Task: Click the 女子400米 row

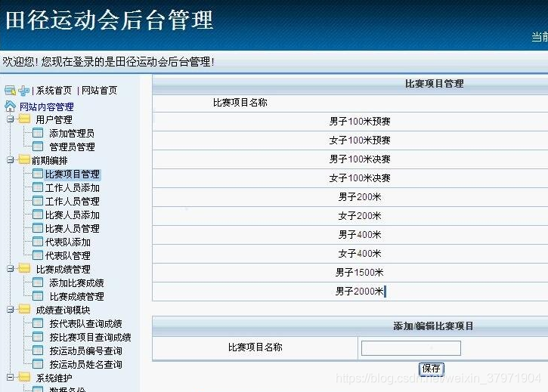Action: (350, 254)
